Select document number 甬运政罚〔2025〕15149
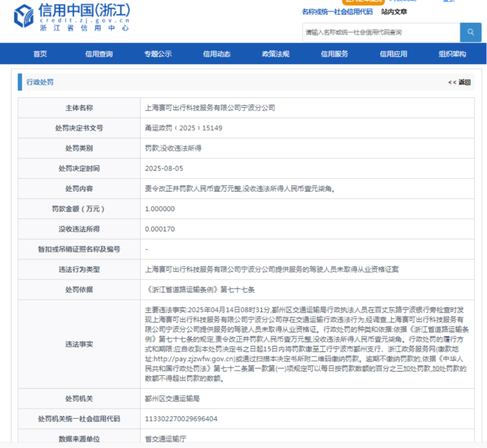 point(184,128)
